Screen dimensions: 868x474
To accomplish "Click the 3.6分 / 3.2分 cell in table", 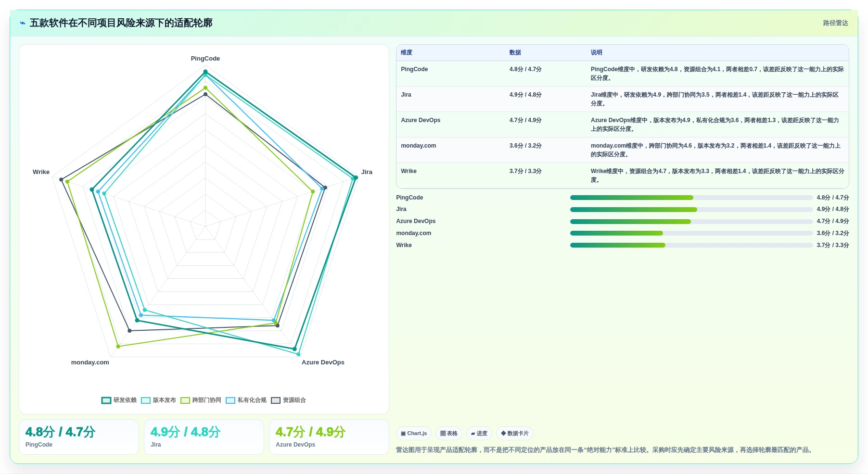I will pos(525,146).
